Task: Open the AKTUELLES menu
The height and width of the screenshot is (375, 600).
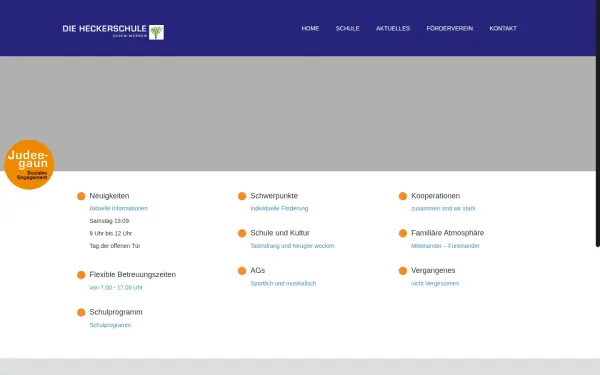Action: click(393, 28)
